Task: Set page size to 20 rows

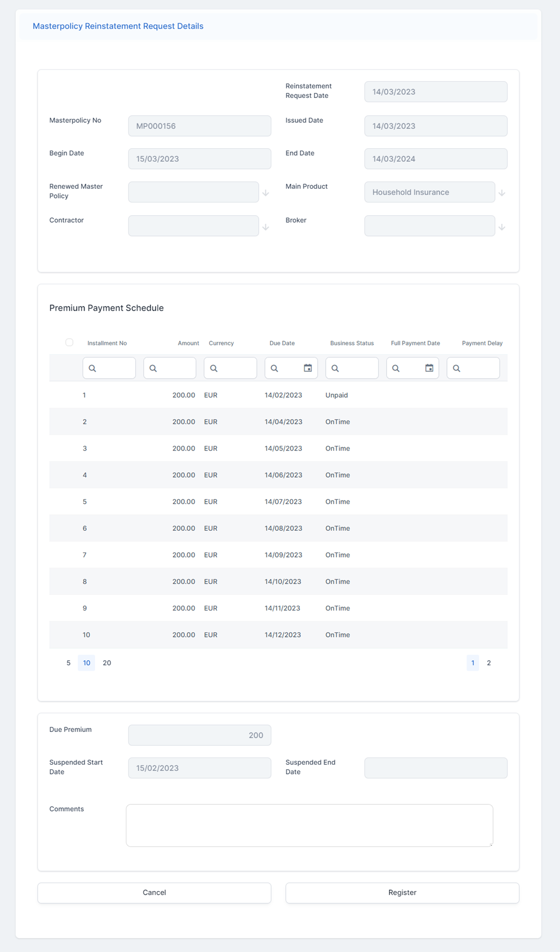Action: click(x=107, y=663)
